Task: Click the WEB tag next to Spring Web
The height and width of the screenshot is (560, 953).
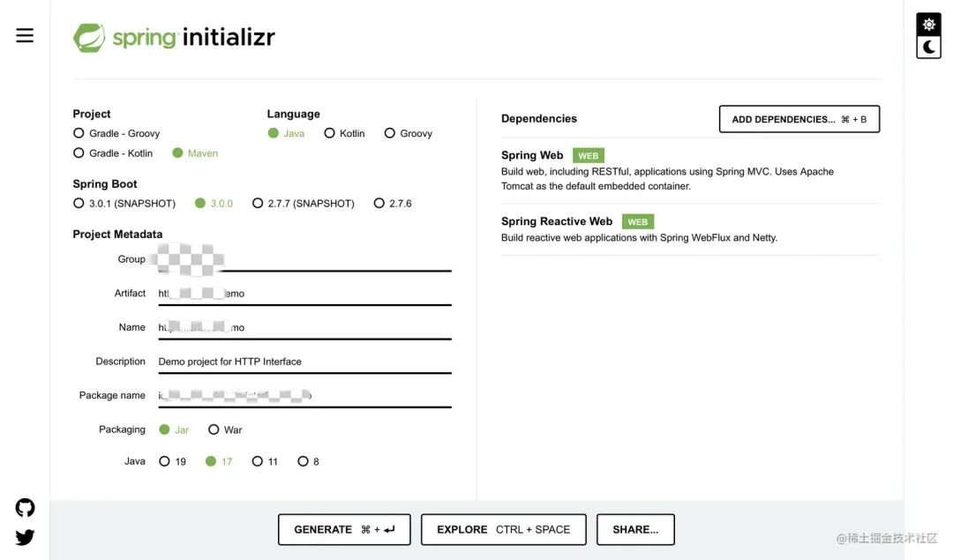Action: pyautogui.click(x=588, y=154)
